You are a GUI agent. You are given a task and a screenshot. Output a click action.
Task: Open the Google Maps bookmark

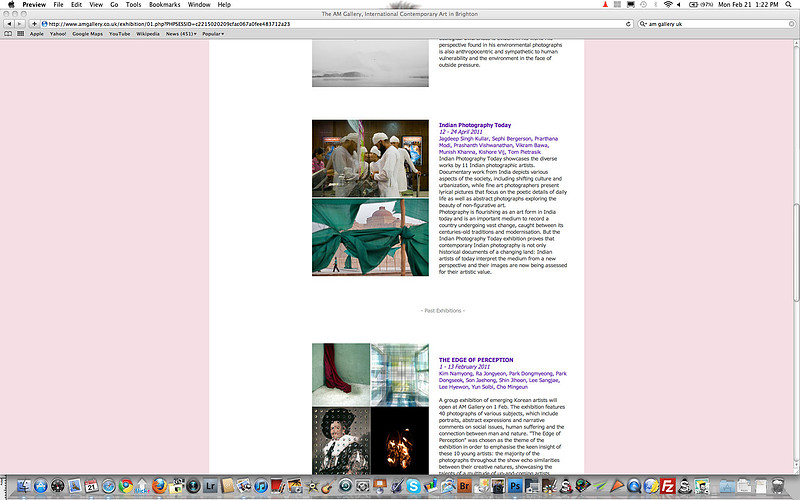[87, 34]
